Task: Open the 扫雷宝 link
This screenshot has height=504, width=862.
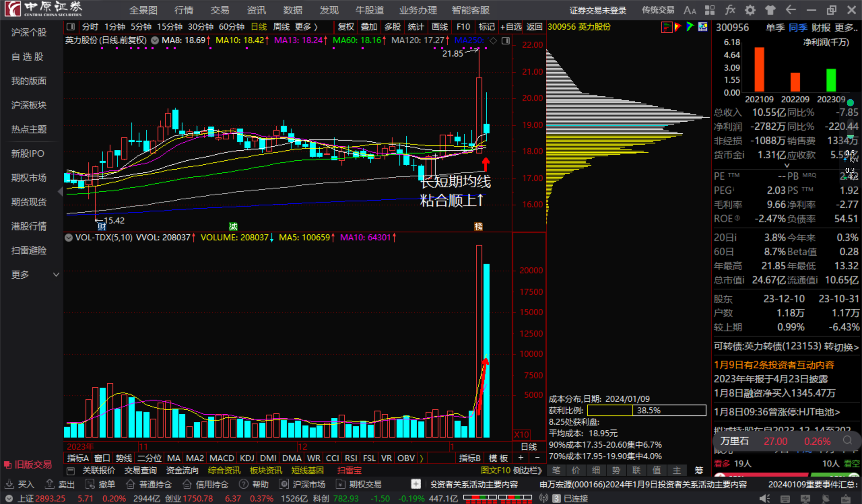Action: pyautogui.click(x=349, y=470)
